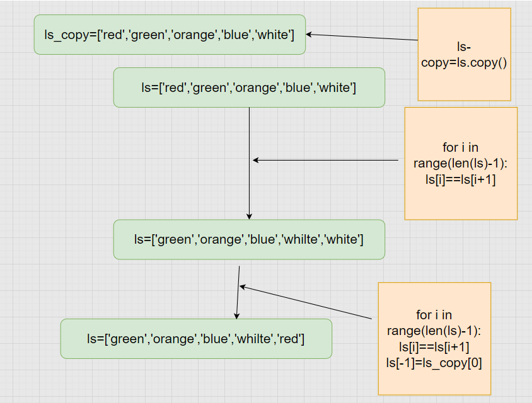Select the short arrow into final list box

pos(238,292)
